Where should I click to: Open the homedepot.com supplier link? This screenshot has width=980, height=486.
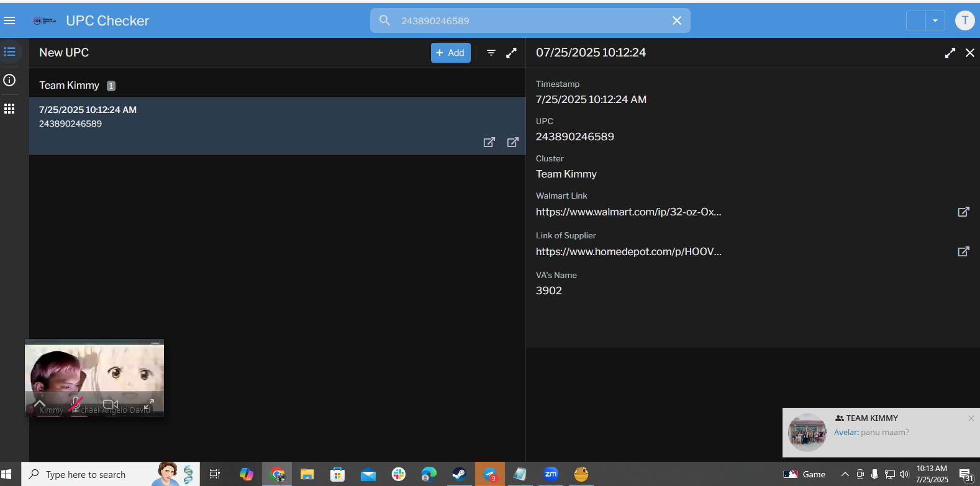click(628, 251)
